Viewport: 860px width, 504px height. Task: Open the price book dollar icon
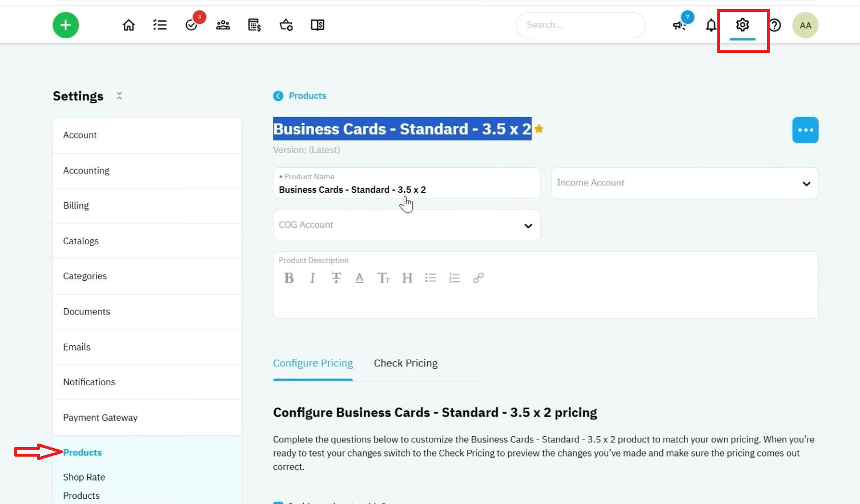click(318, 25)
